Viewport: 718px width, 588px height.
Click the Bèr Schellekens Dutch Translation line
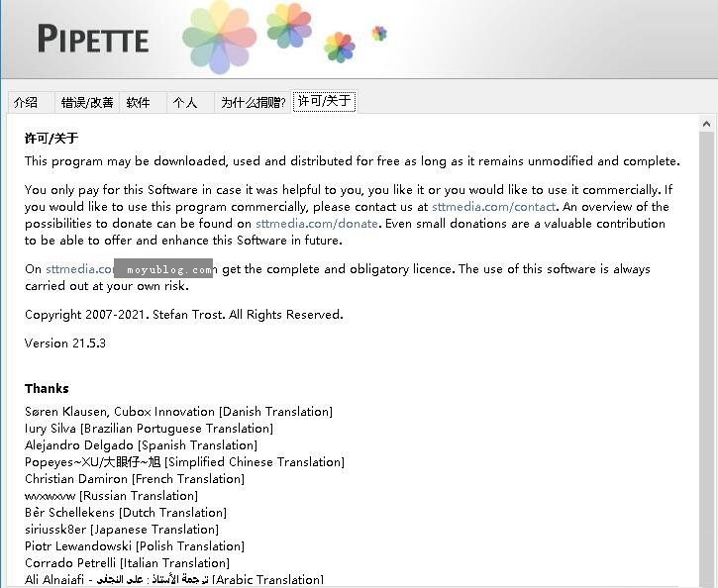[126, 513]
